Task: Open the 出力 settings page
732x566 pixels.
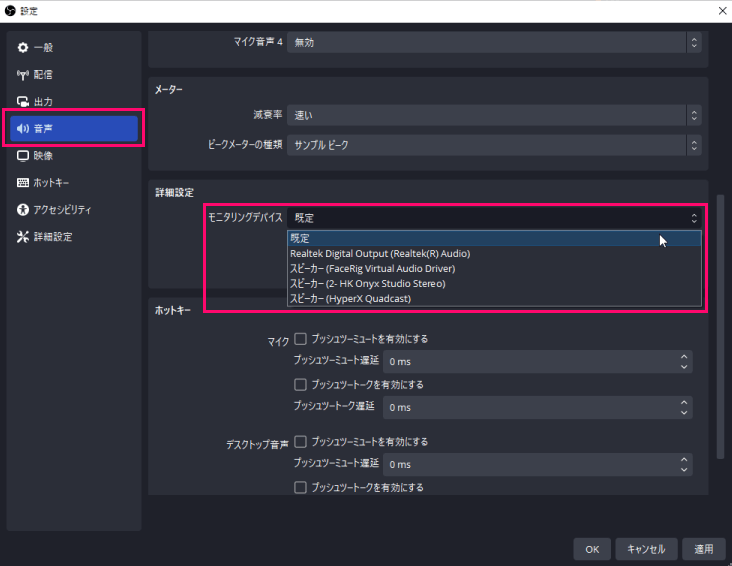Action: (74, 101)
